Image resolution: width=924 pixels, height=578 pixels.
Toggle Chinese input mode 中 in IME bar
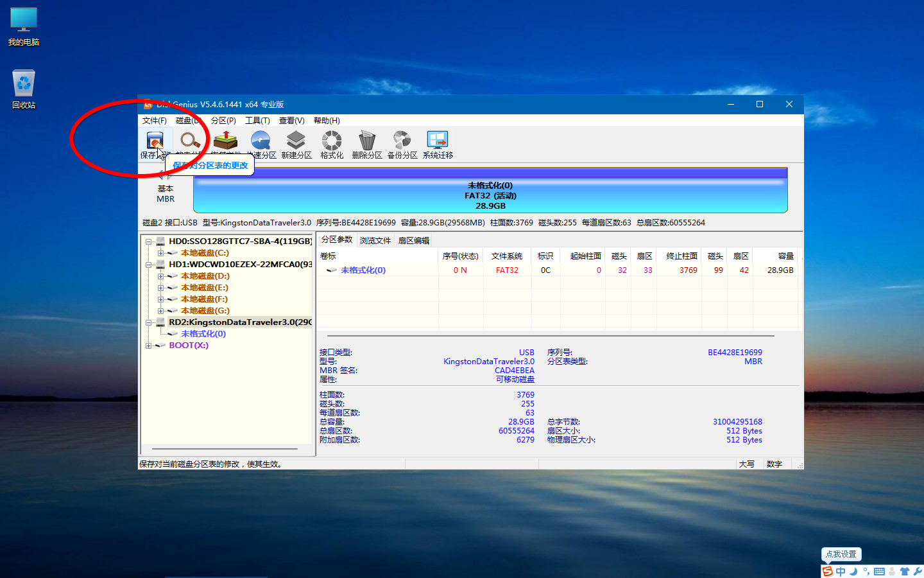click(841, 572)
